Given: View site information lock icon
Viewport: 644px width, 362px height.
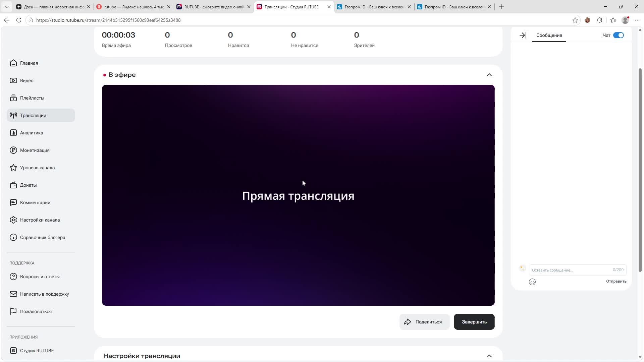Looking at the screenshot, I should [31, 20].
